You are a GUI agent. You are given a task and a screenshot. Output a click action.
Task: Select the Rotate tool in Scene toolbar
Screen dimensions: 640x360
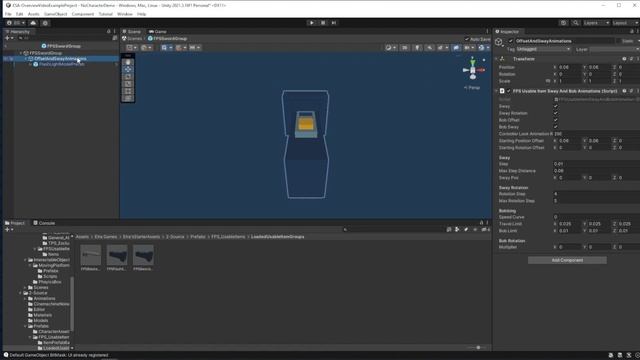click(x=128, y=77)
